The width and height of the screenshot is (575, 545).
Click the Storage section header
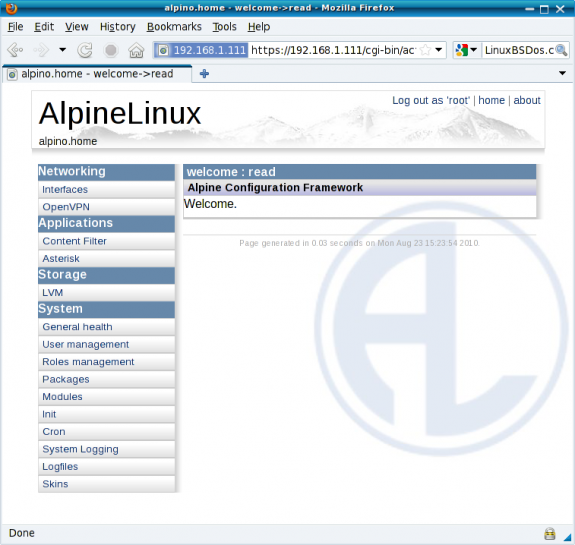tap(106, 275)
